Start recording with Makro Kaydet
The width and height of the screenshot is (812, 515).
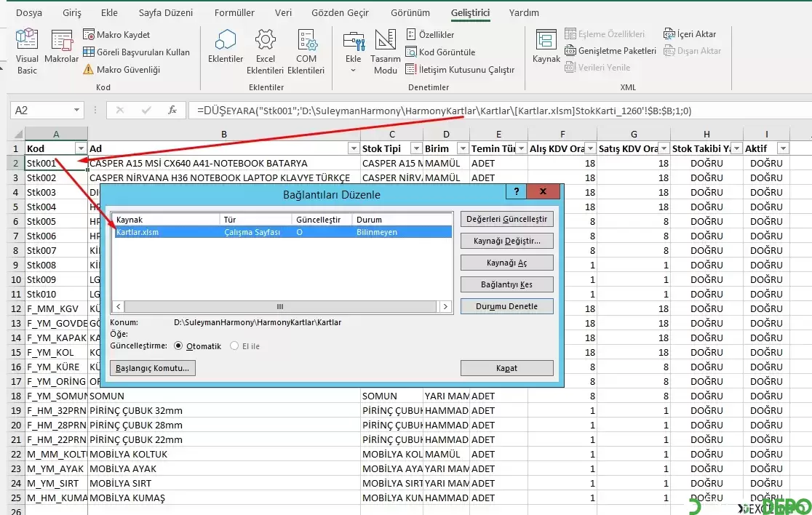(116, 35)
